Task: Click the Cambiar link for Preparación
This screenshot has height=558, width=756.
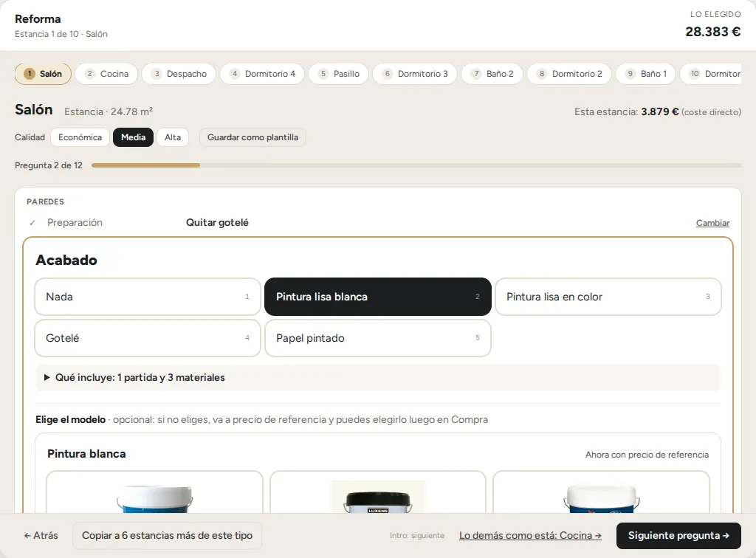Action: [712, 223]
